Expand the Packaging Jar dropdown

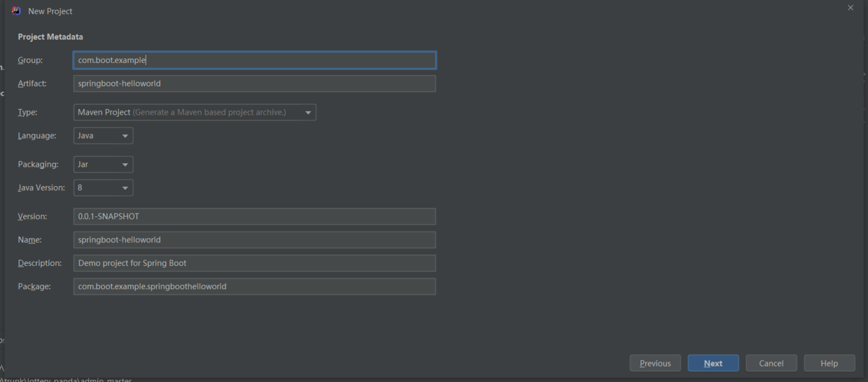104,164
